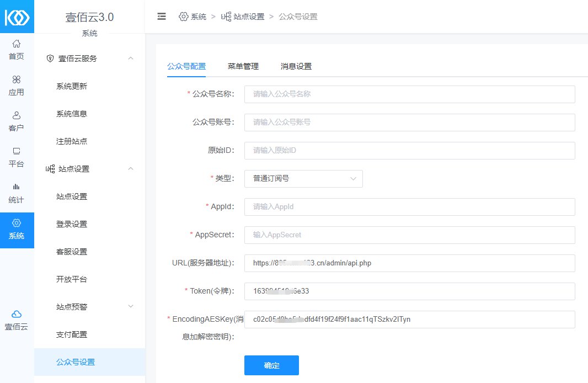The height and width of the screenshot is (383, 588).
Task: Collapse the 站点设置 menu group
Action: (x=131, y=169)
